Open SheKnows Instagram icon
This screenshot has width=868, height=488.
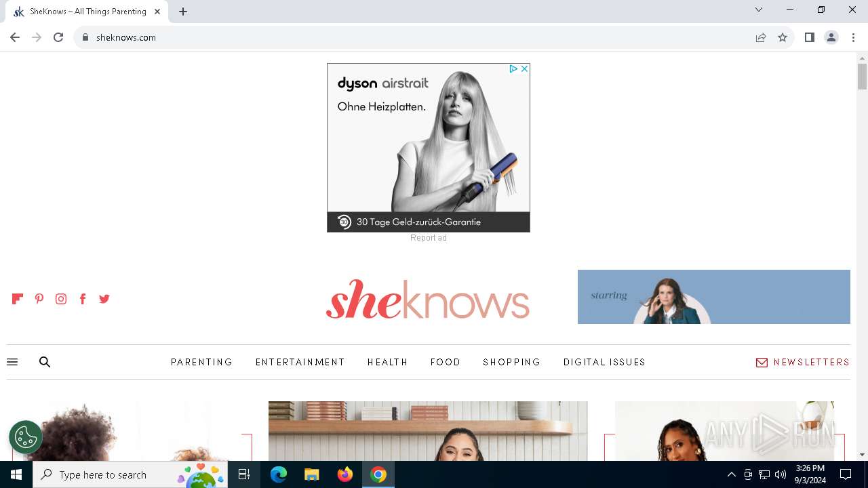tap(61, 299)
